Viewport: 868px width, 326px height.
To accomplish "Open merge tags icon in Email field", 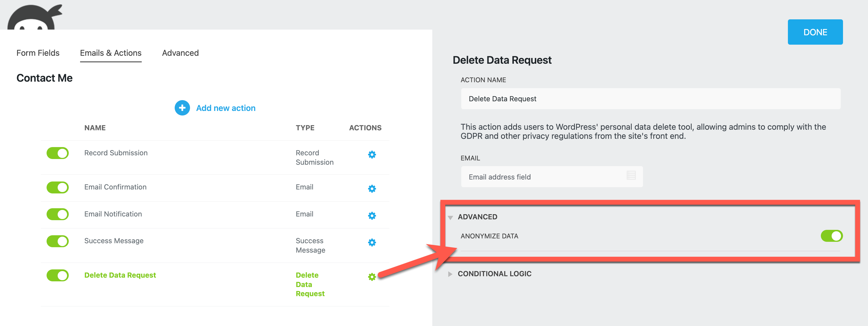I will (631, 175).
